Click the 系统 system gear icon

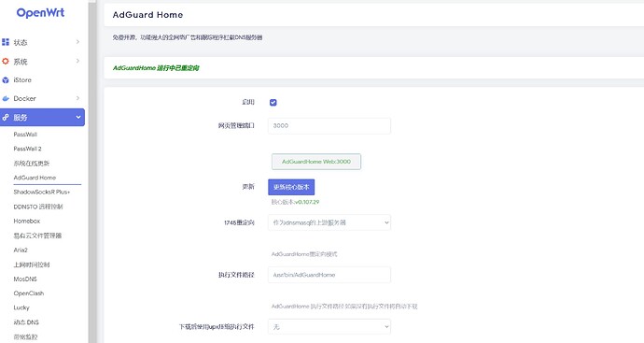pyautogui.click(x=6, y=62)
